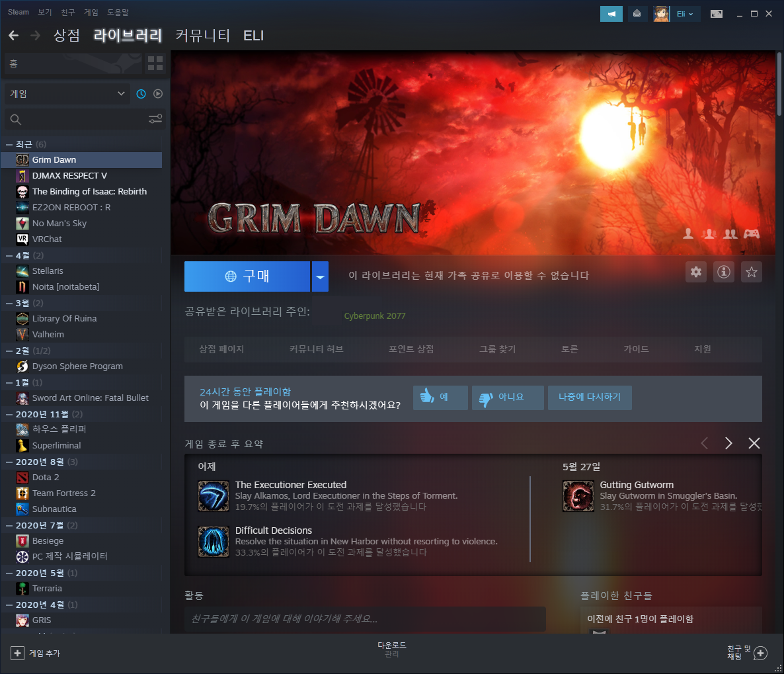Image resolution: width=784 pixels, height=674 pixels.
Task: Click 나중에 다시하기 button
Action: [x=590, y=398]
